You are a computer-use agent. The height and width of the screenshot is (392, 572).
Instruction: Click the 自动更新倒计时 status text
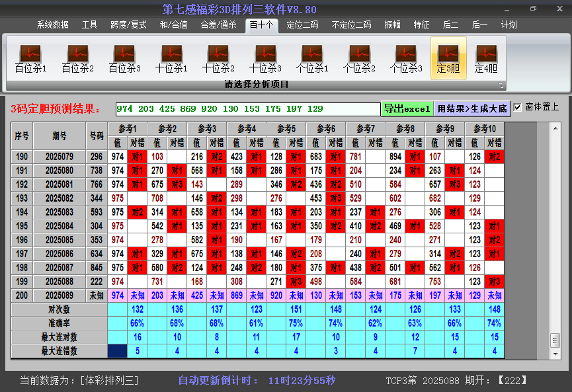(257, 381)
